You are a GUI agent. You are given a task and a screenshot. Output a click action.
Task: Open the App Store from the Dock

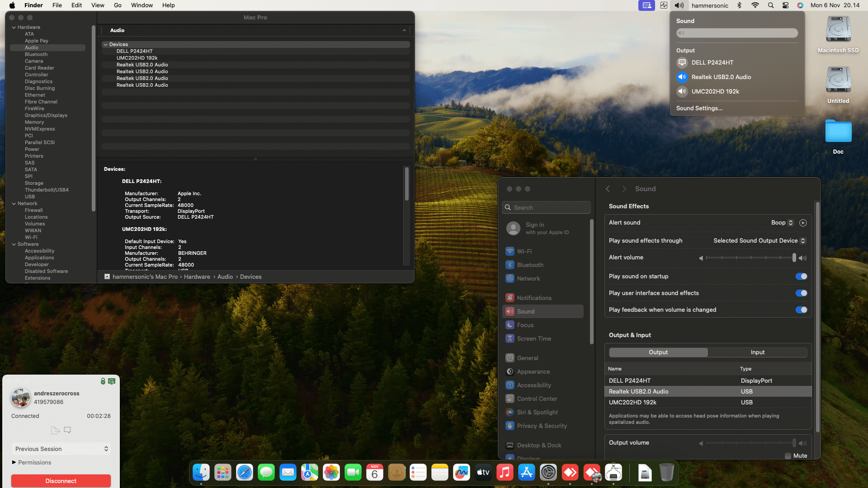(527, 473)
